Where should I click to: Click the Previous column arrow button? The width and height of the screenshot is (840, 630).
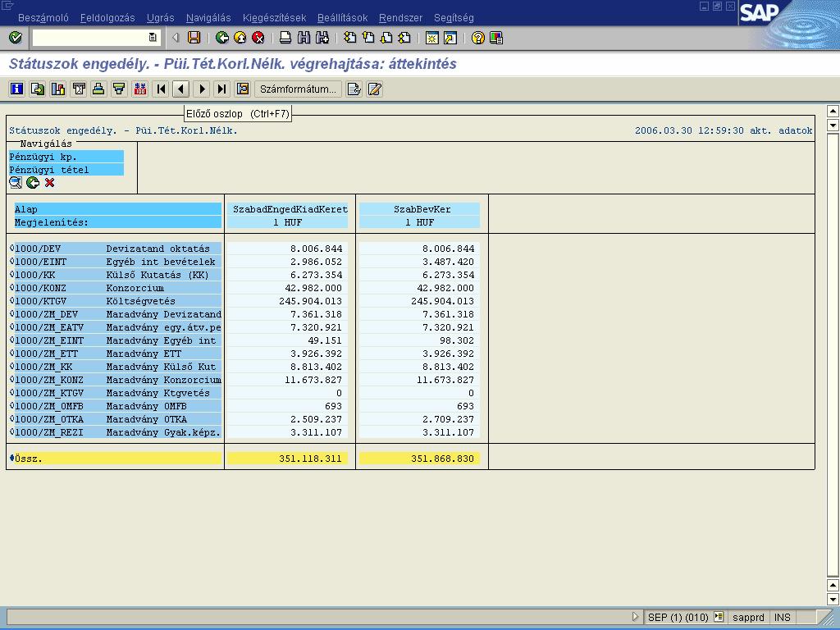tap(181, 89)
